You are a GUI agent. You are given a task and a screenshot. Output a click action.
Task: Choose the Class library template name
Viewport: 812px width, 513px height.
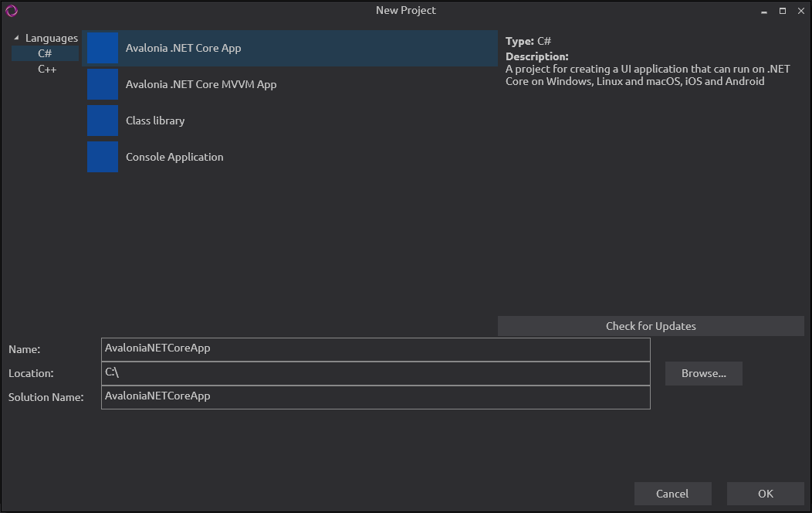tap(155, 121)
